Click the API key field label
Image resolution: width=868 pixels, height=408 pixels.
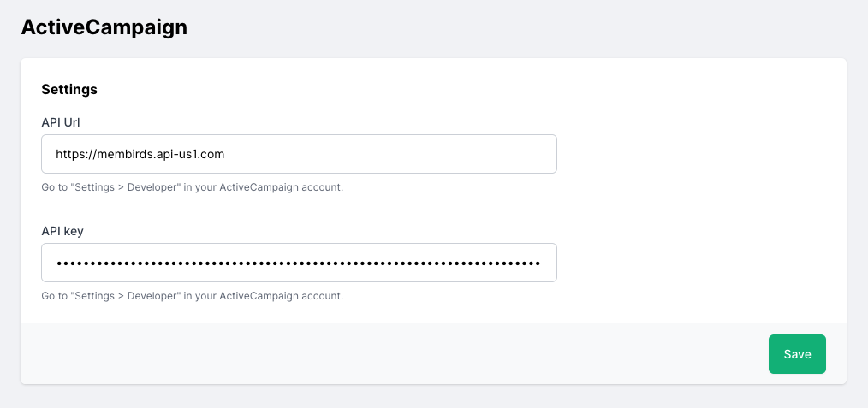coord(62,231)
